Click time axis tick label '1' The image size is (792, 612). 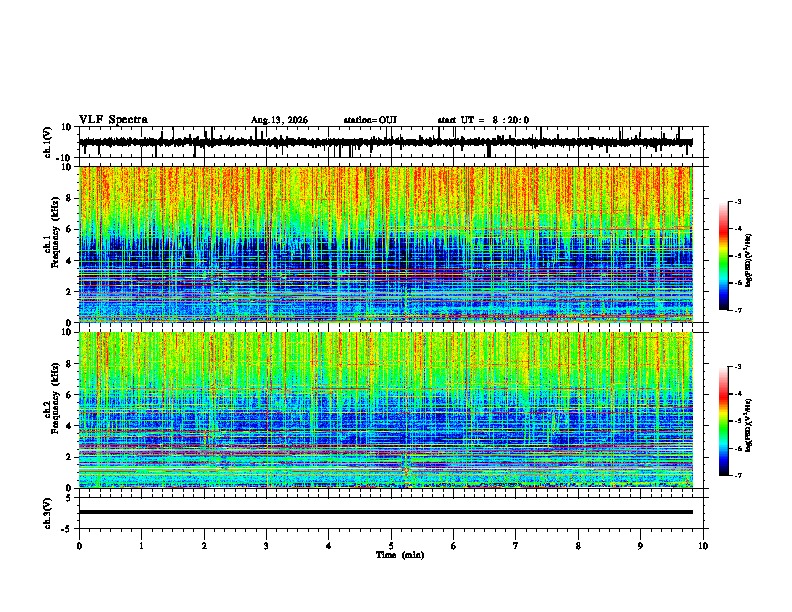pos(142,546)
